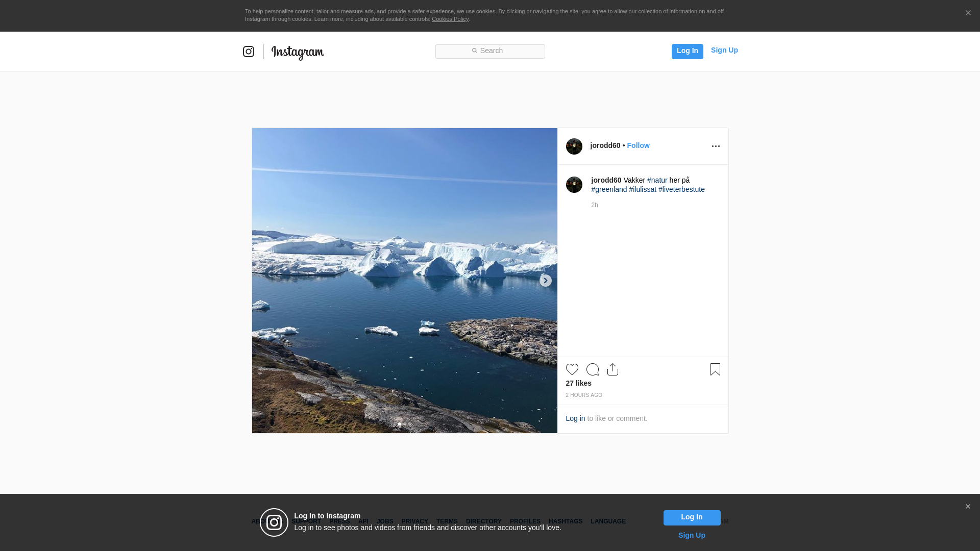Open the Sign Up link in header
This screenshot has width=980, height=551.
click(724, 50)
